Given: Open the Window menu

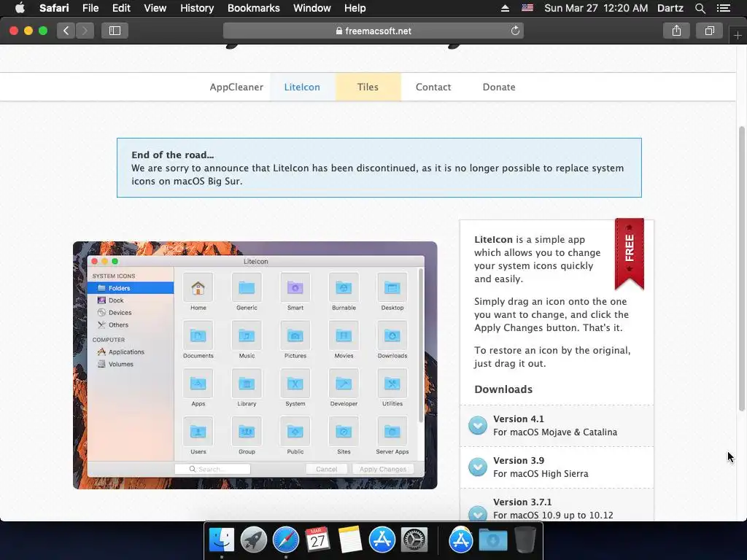Looking at the screenshot, I should click(x=311, y=8).
